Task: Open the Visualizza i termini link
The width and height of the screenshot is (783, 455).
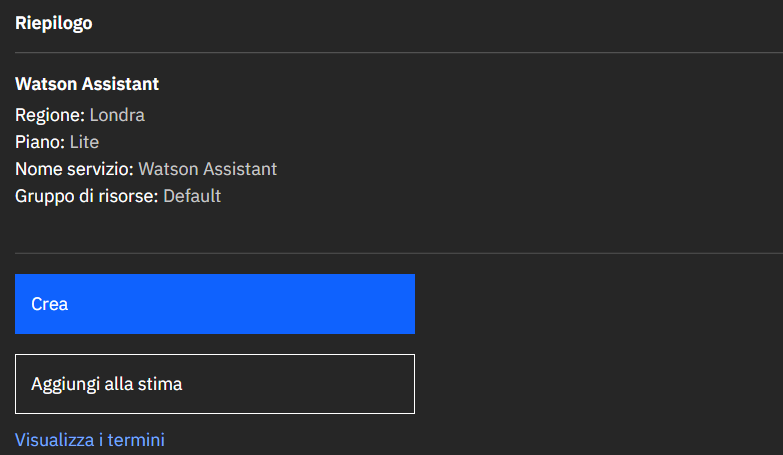Action: pos(90,440)
